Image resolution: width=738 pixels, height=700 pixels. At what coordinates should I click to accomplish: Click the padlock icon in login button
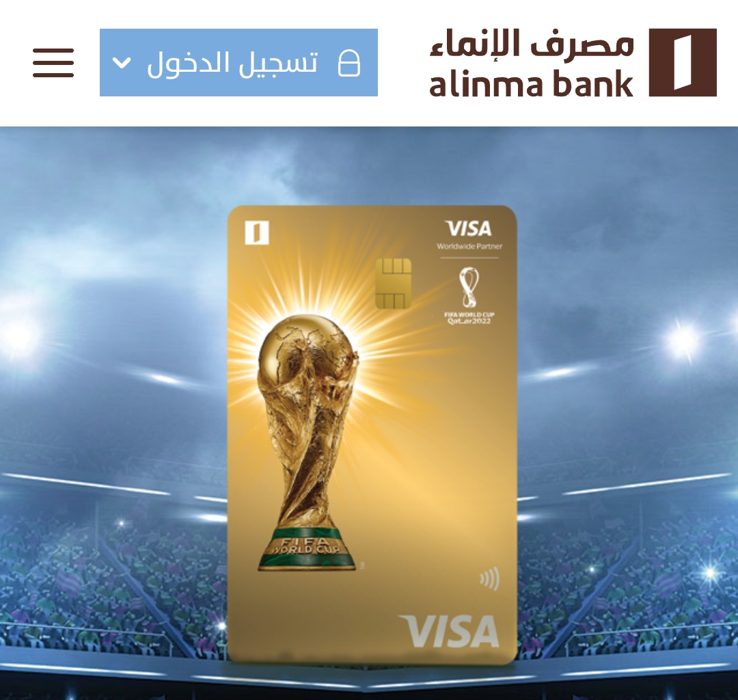click(x=349, y=64)
